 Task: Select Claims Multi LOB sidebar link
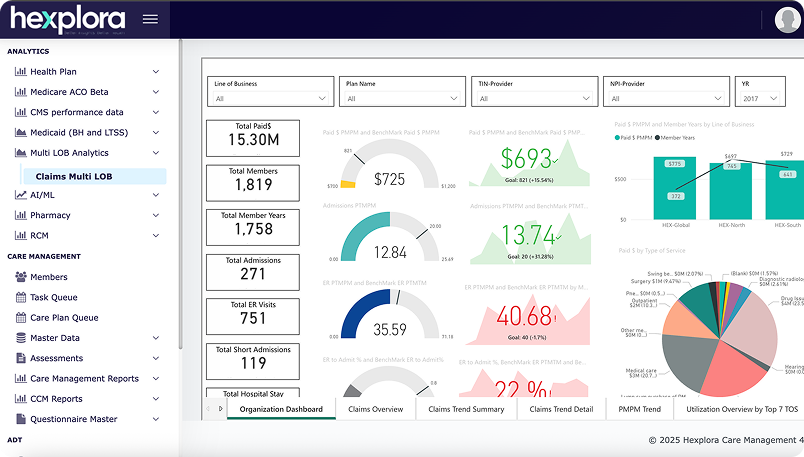point(74,176)
